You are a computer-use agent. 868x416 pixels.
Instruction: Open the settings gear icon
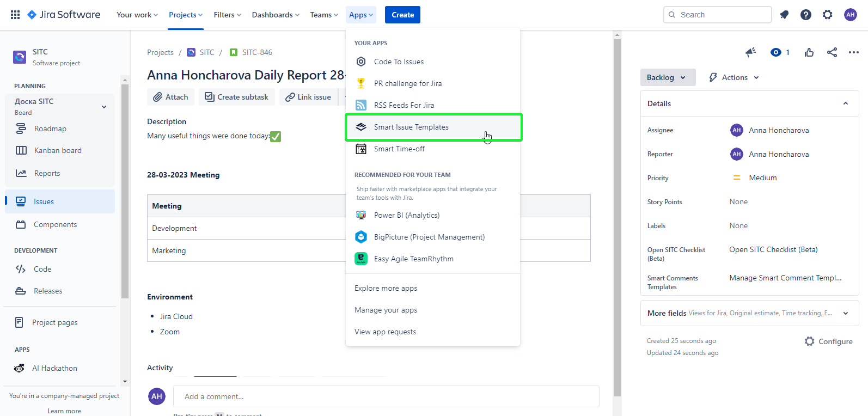click(x=828, y=15)
